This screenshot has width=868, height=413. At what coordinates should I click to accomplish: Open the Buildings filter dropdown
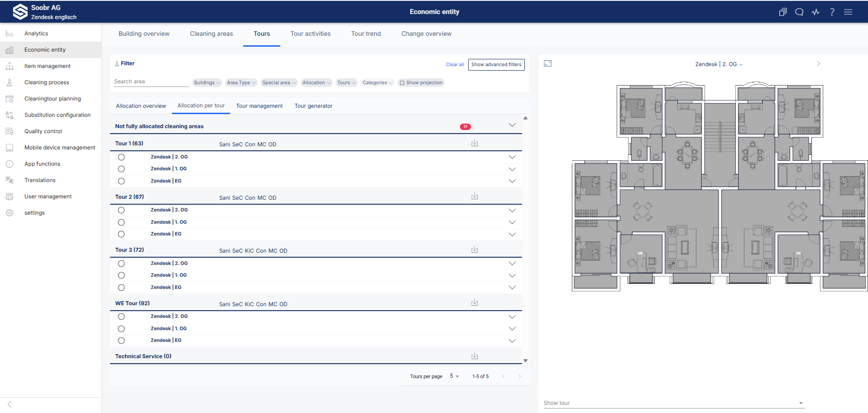click(x=207, y=83)
